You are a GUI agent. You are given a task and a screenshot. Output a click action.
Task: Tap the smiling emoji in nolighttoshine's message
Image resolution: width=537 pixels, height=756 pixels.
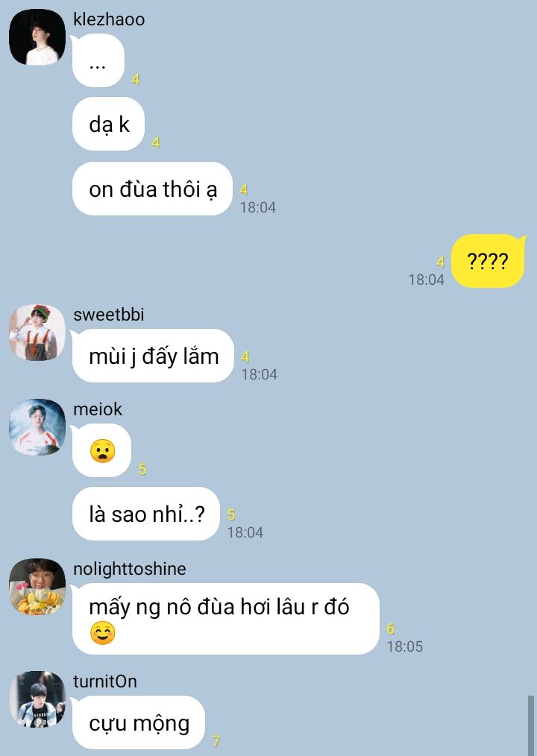coord(102,633)
